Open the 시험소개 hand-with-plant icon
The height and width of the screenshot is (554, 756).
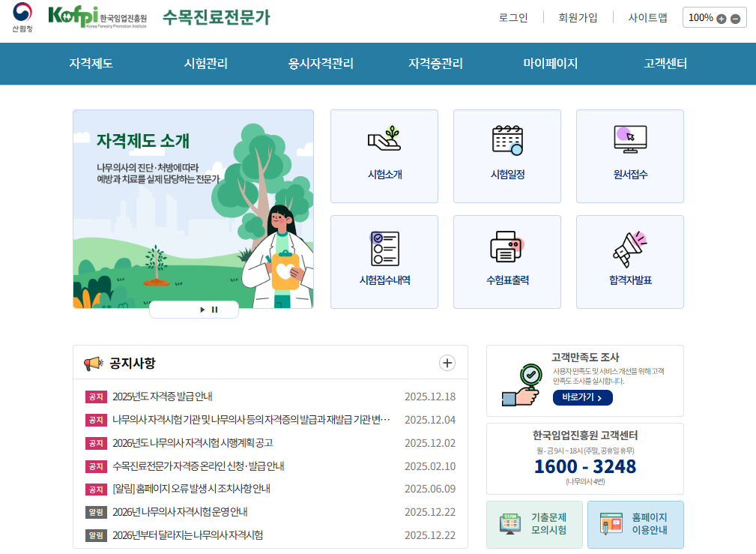384,139
